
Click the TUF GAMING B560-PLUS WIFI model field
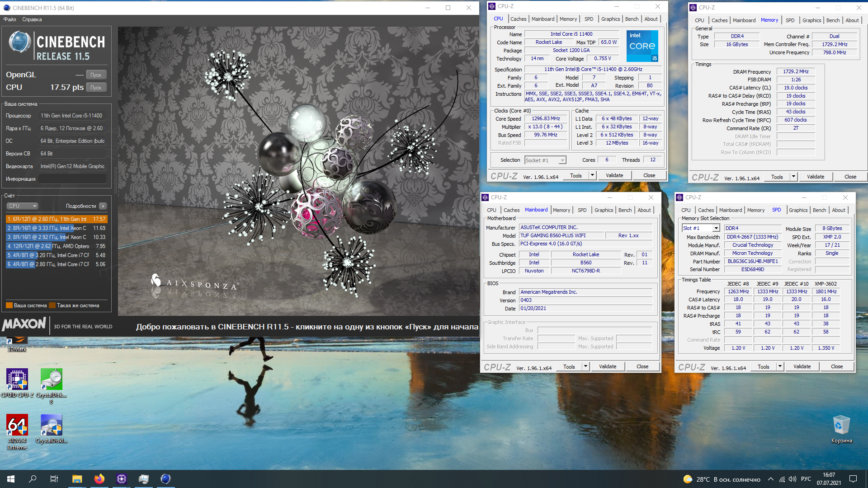click(x=561, y=235)
